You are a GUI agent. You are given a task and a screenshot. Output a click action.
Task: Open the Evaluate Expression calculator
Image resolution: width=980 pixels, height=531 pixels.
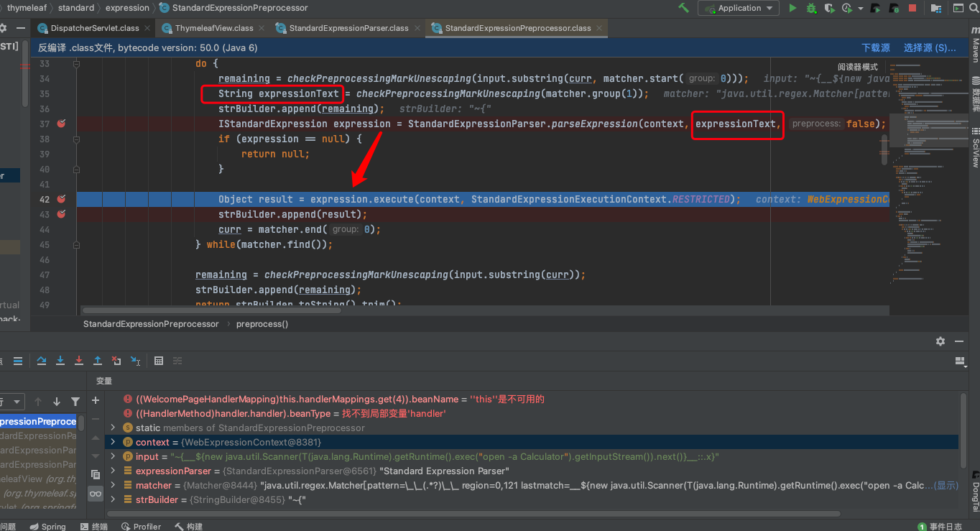pyautogui.click(x=159, y=361)
